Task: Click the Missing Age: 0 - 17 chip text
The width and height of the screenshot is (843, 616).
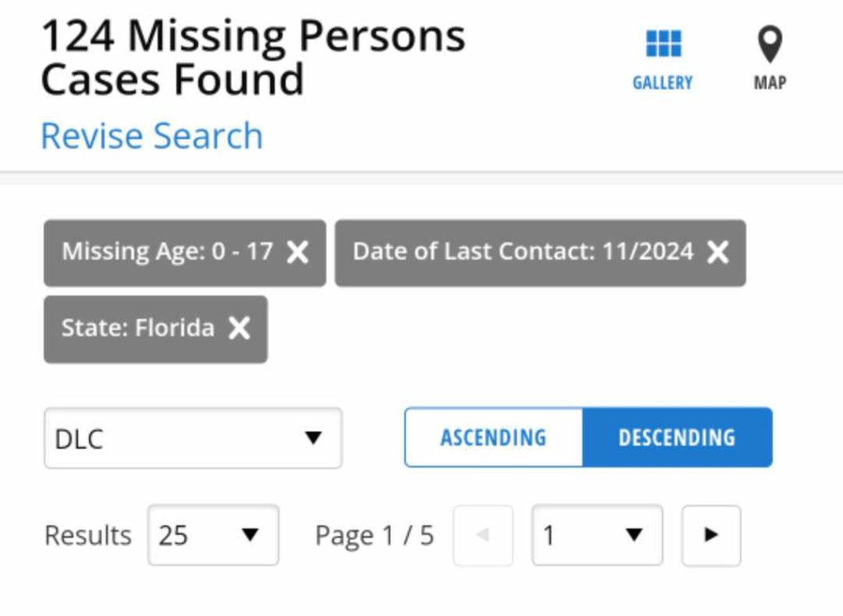Action: pos(167,251)
